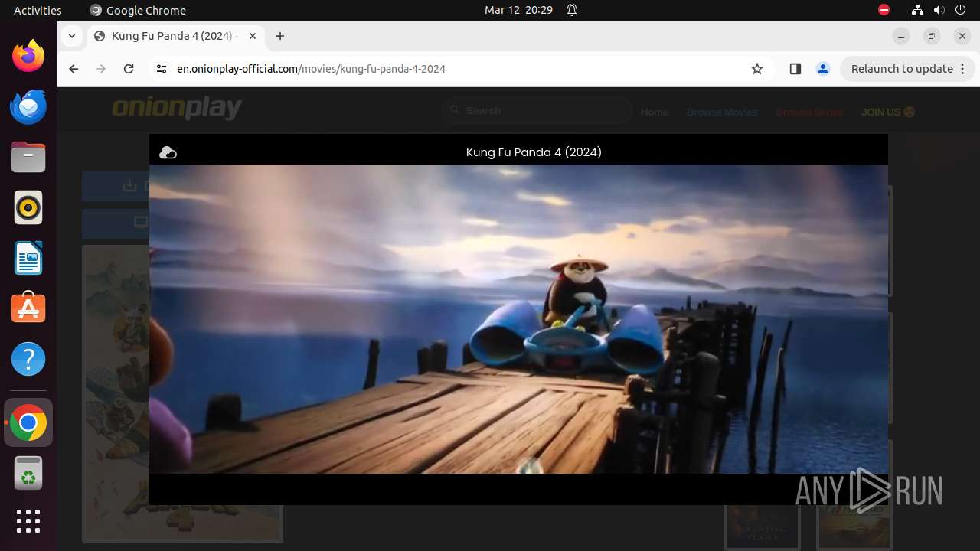This screenshot has width=980, height=551.
Task: Open LibreOffice Writer from dock
Action: [28, 258]
